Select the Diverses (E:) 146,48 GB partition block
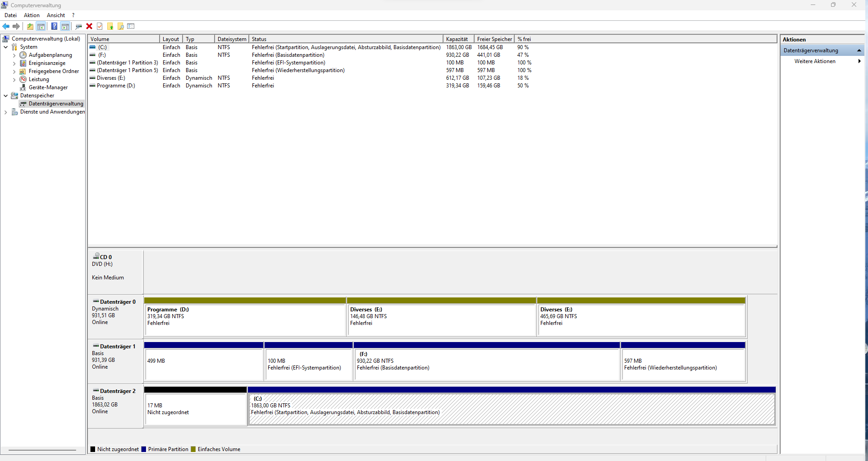 [442, 317]
